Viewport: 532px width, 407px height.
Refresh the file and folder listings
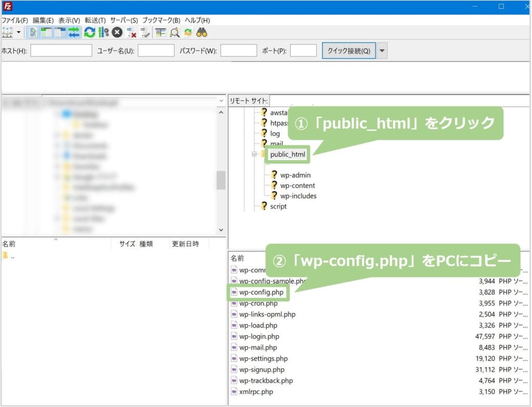click(x=89, y=32)
